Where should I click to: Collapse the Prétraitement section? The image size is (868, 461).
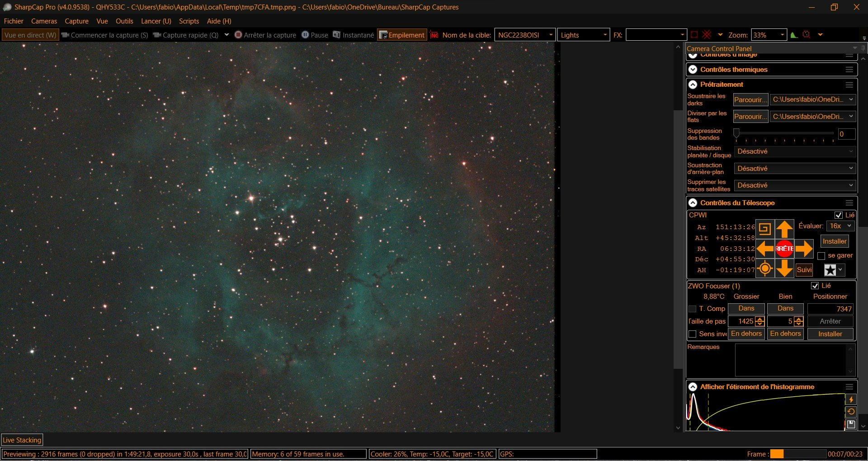(693, 85)
